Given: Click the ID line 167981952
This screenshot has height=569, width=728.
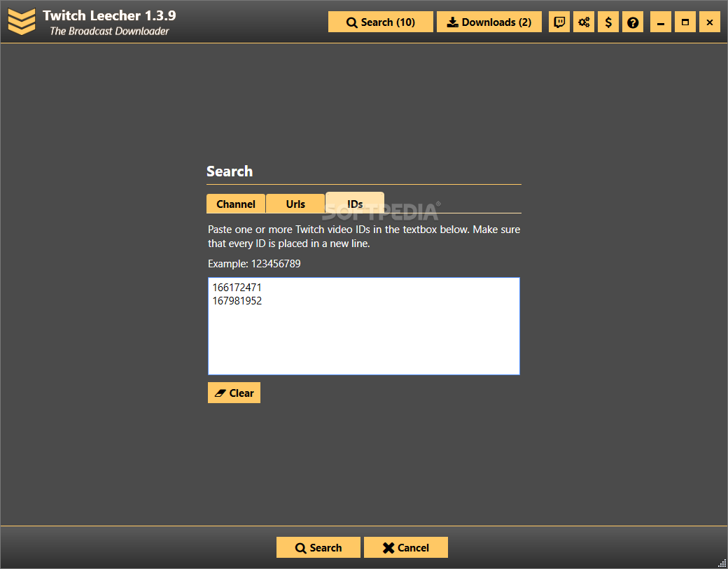Looking at the screenshot, I should [237, 301].
